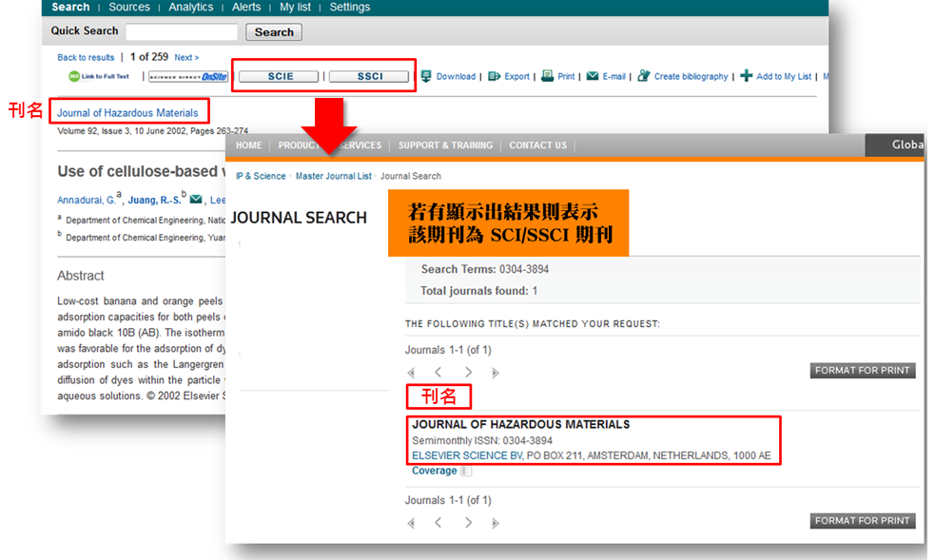Viewport: 935px width, 560px height.
Task: Click previous-page arrow below journal result
Action: [438, 523]
